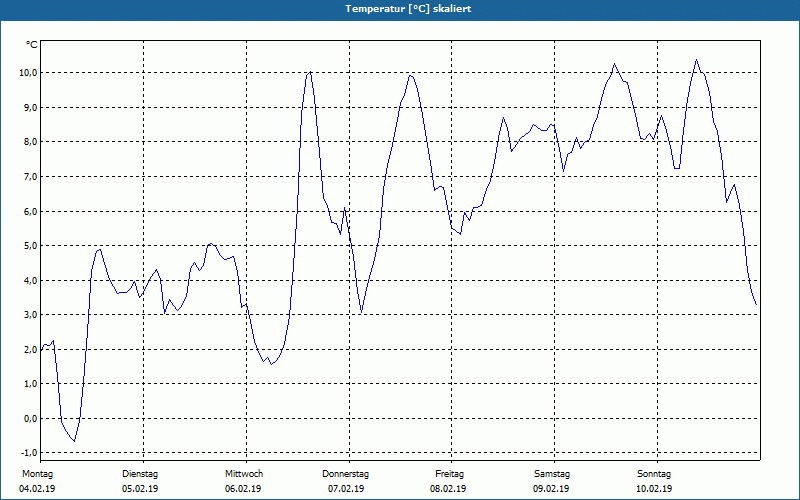Screen dimensions: 800x500
Task: Click the 1,0 y-axis label
Action: [x=31, y=384]
